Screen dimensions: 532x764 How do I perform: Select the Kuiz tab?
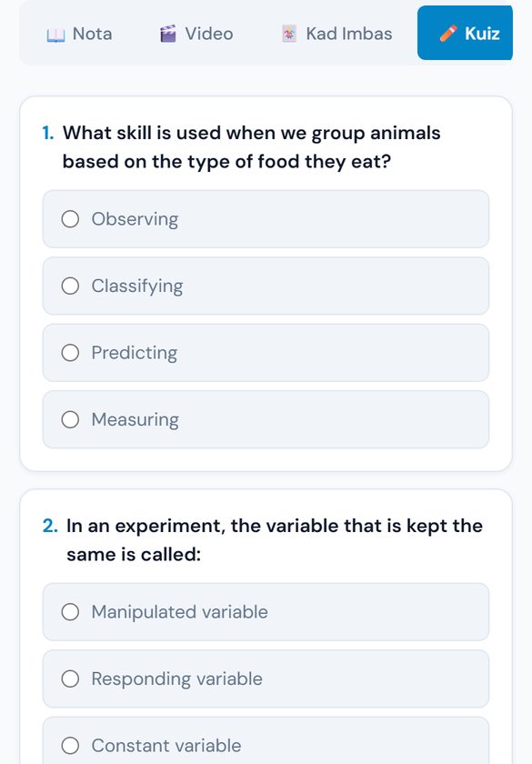(465, 33)
